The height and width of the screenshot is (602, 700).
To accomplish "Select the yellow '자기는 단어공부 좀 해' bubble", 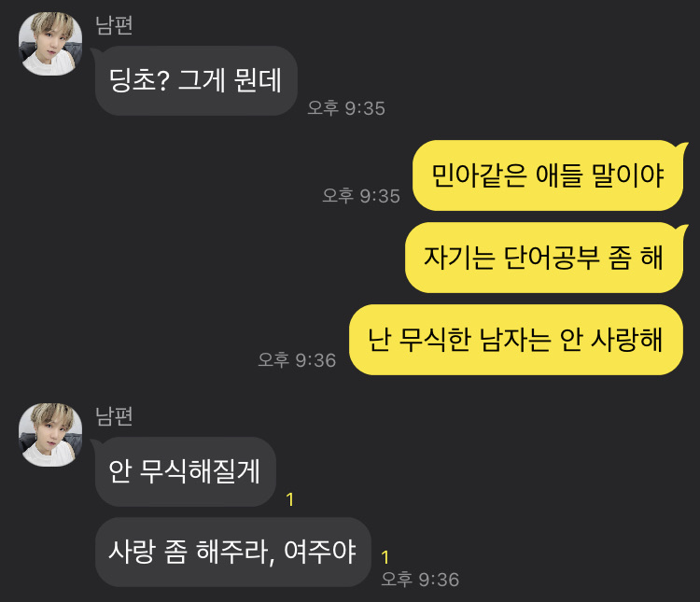I will coord(544,258).
